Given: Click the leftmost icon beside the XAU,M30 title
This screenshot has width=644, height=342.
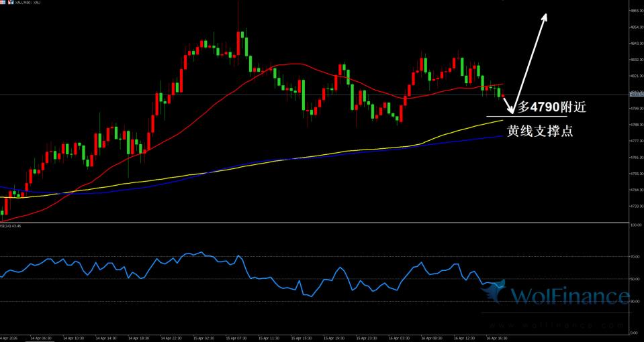Looking at the screenshot, I should pos(3,3).
